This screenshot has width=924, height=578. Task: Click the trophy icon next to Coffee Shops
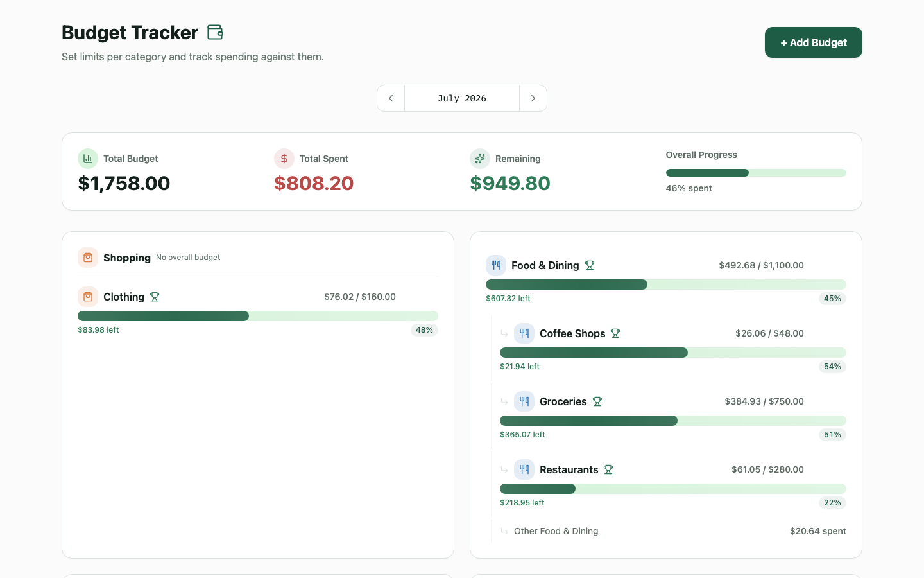(x=615, y=333)
